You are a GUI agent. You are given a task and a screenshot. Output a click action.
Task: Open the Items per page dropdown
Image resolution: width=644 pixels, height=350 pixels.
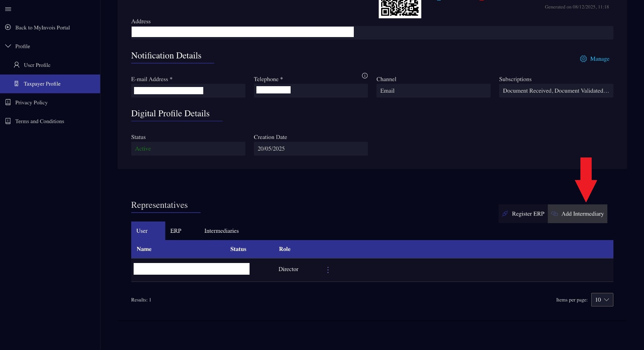tap(602, 300)
